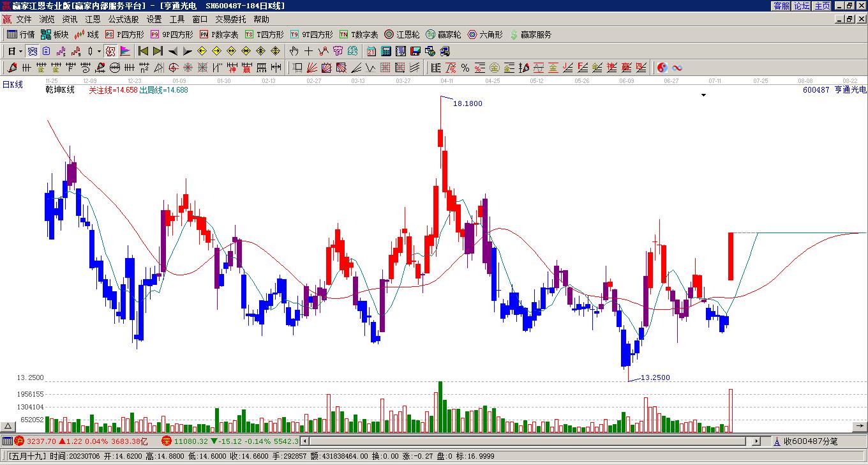Open the 赢家轮 wheel tool

pos(444,34)
